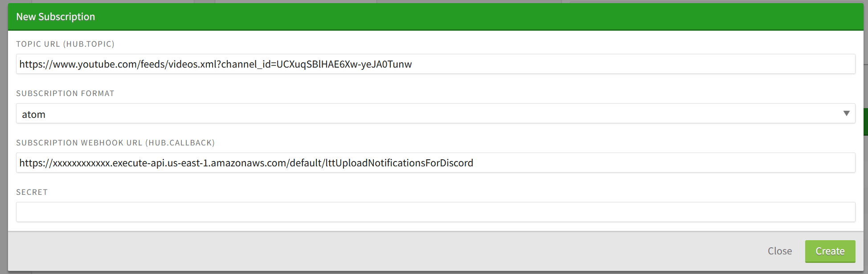This screenshot has width=868, height=274.
Task: Submit the new subscription with Create
Action: click(x=830, y=251)
